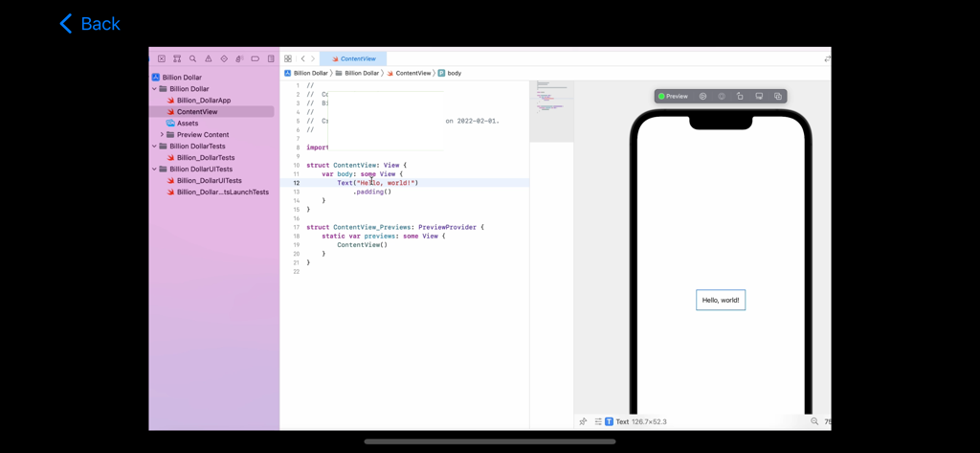Click body symbol in the jump bar
The width and height of the screenshot is (980, 453).
click(450, 73)
